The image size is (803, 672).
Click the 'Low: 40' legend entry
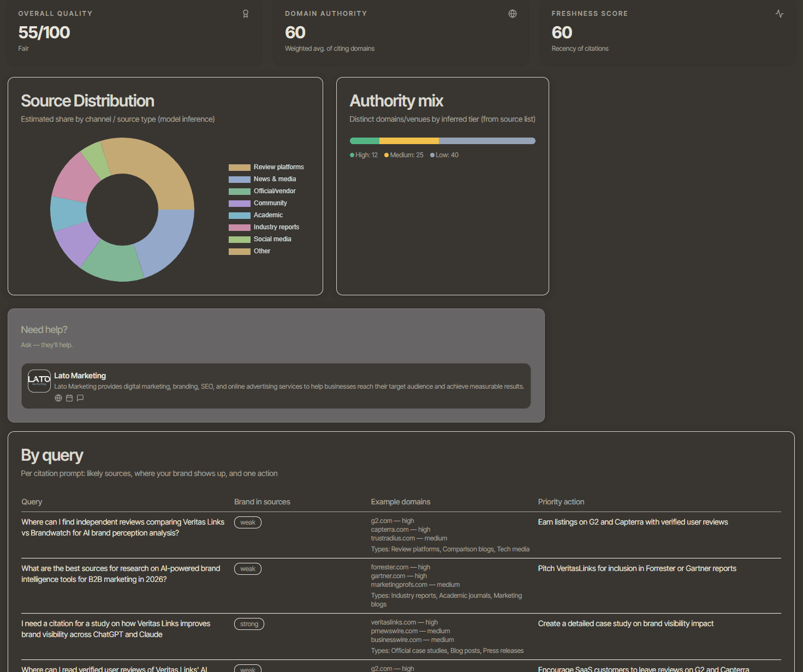[444, 155]
